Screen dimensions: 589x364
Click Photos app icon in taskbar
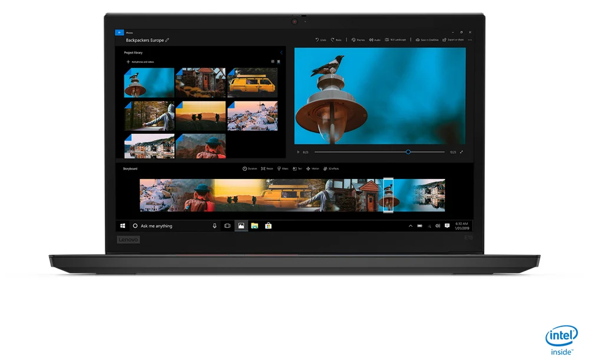(241, 226)
